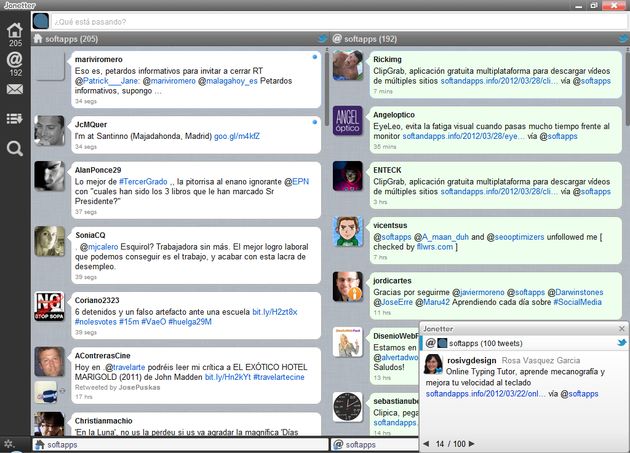Viewport: 630px width, 453px height.
Task: Open the settings gear icon at bottom-left
Action: click(x=9, y=444)
